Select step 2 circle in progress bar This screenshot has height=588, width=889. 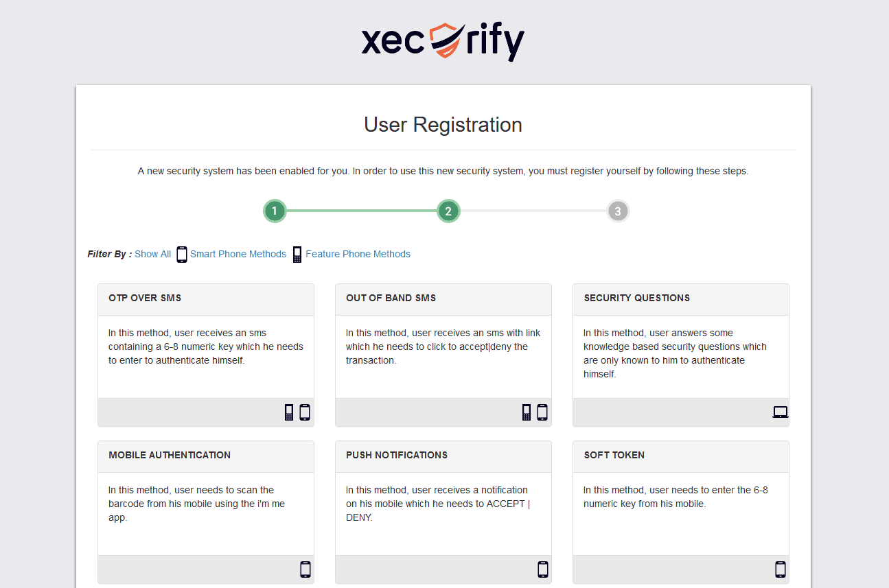pyautogui.click(x=448, y=211)
